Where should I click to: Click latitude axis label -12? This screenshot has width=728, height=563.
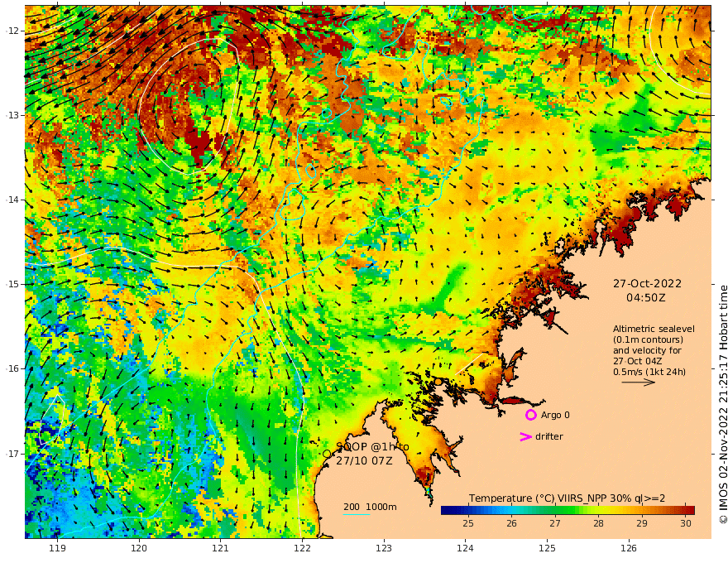tap(12, 31)
